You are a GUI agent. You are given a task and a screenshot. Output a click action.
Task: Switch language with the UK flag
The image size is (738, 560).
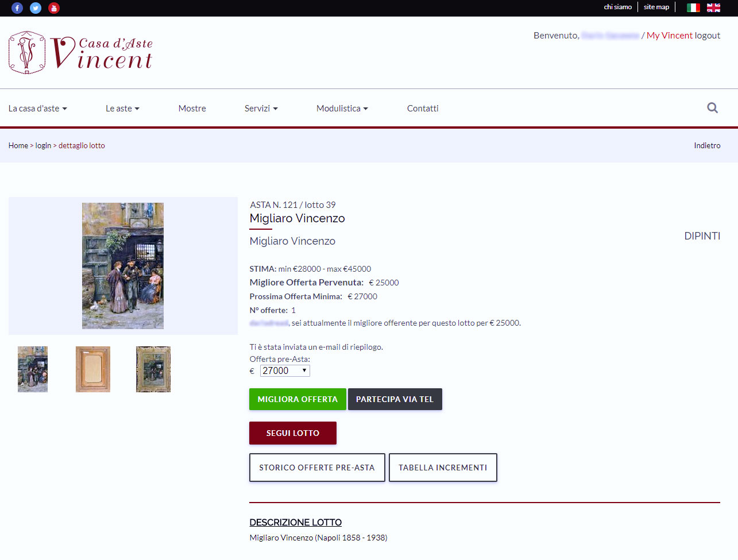[713, 7]
